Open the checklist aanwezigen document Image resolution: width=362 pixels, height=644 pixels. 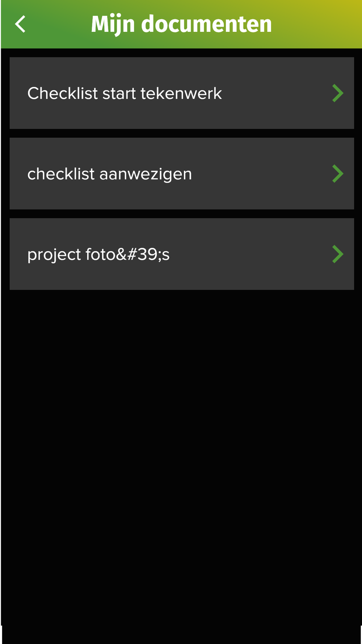click(182, 173)
